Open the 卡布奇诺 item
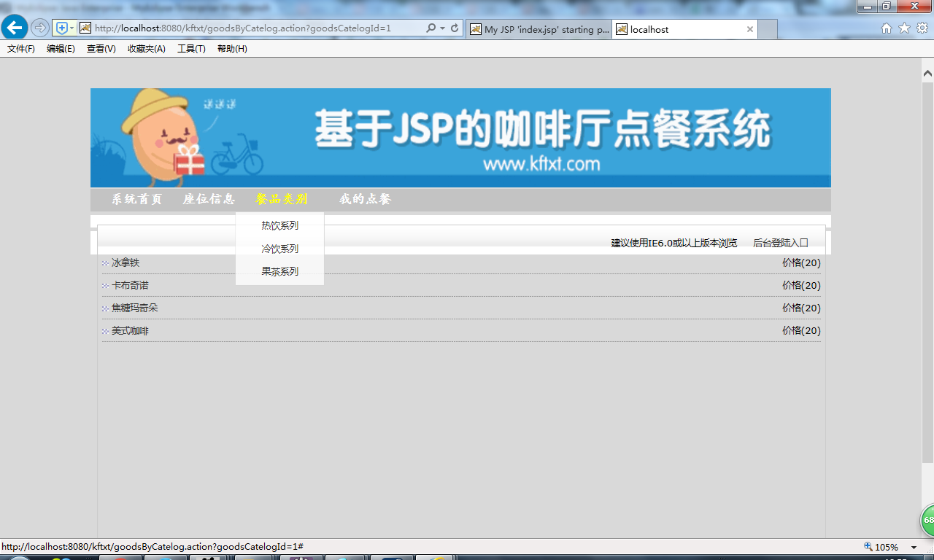 point(130,285)
